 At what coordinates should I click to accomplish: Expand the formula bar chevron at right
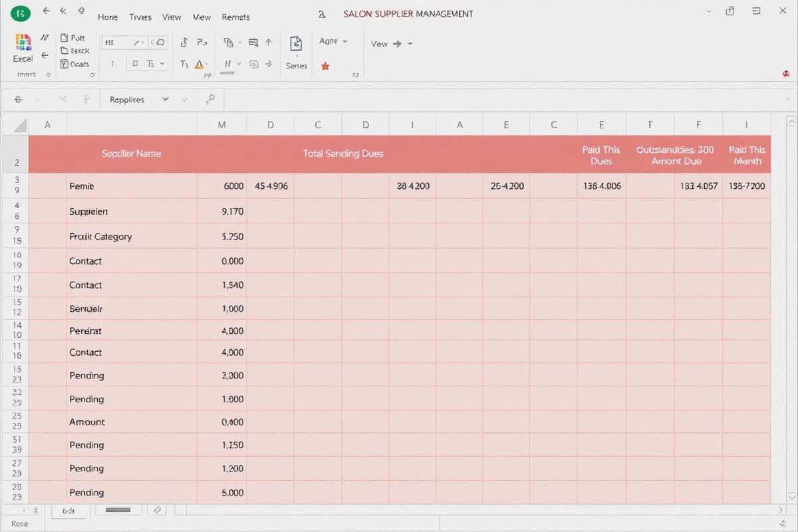(x=788, y=100)
